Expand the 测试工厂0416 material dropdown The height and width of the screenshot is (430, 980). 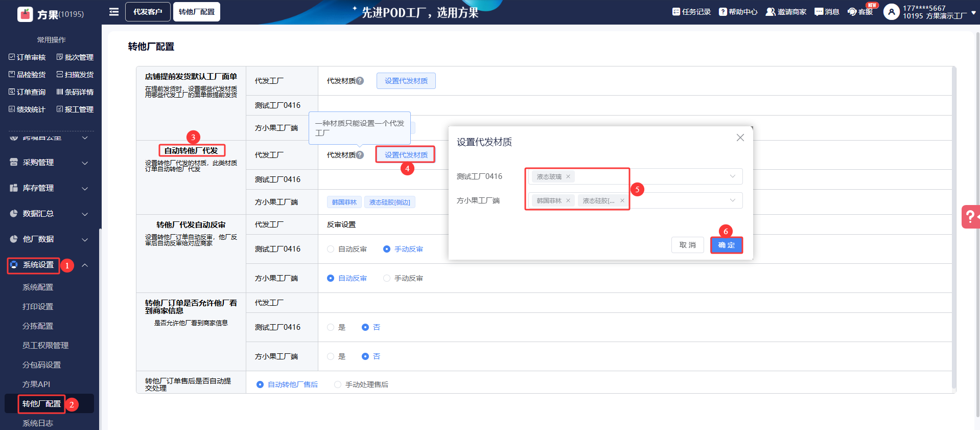point(732,176)
